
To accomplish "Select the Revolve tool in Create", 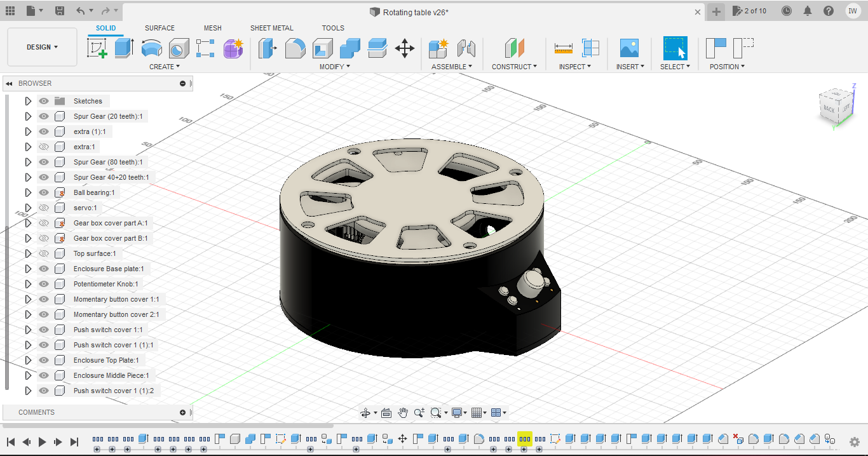I will pyautogui.click(x=151, y=48).
